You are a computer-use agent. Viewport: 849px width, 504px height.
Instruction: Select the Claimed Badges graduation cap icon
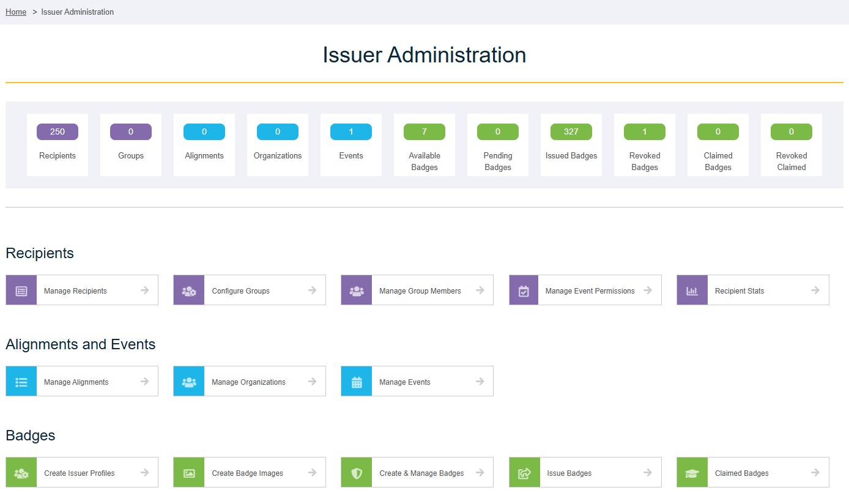click(x=692, y=472)
